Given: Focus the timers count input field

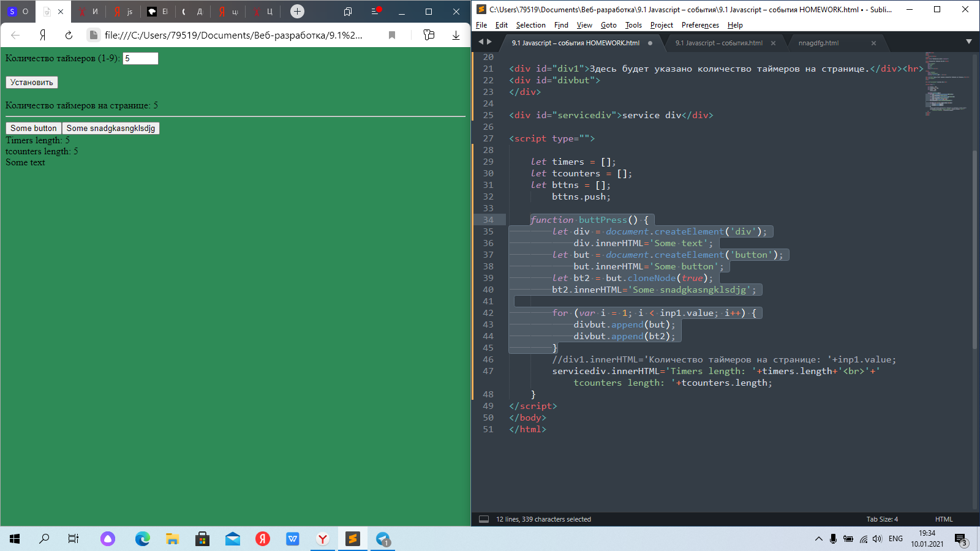Looking at the screenshot, I should 140,58.
